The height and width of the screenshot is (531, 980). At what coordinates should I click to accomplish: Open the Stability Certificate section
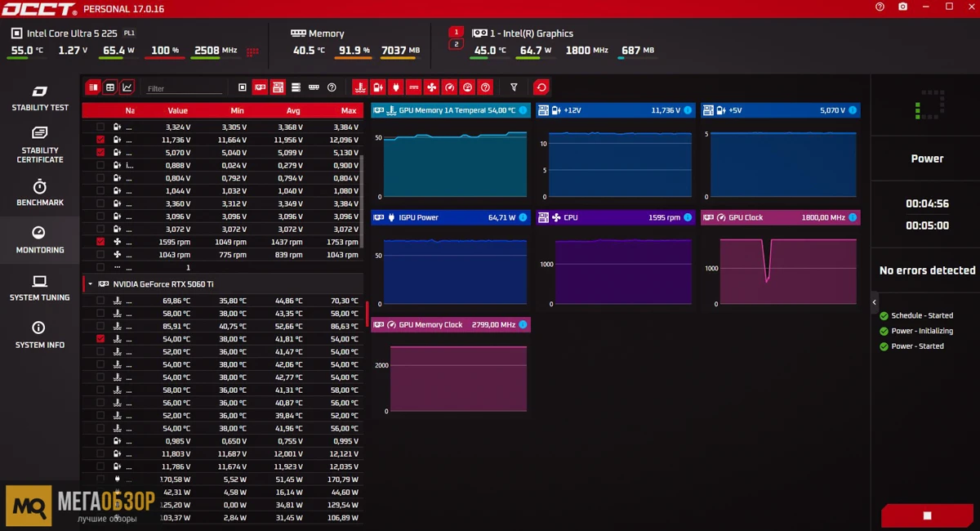pyautogui.click(x=40, y=144)
